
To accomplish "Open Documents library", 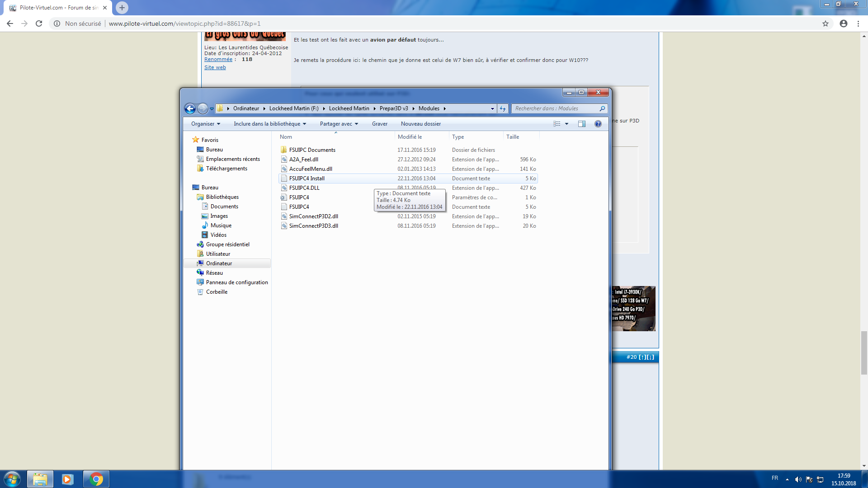I will 224,206.
